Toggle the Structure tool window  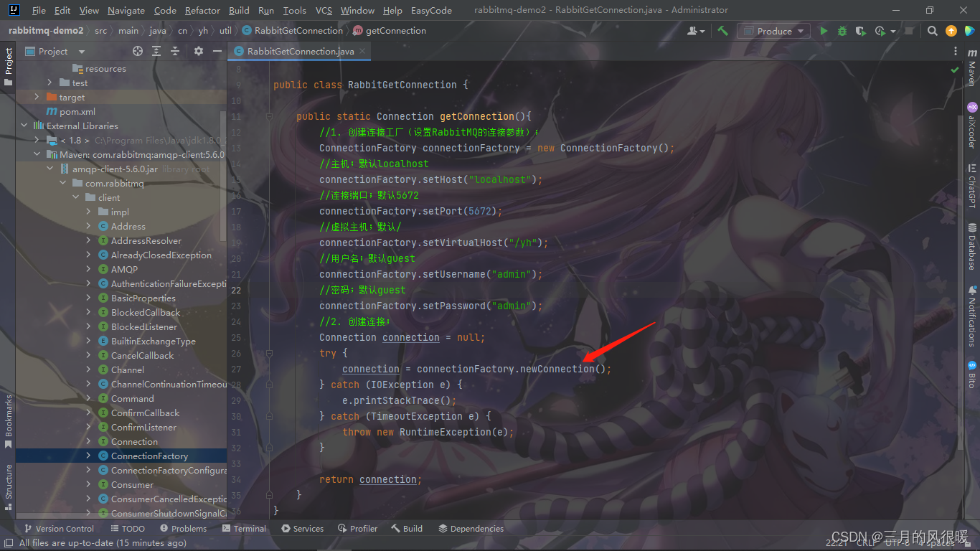(x=9, y=487)
